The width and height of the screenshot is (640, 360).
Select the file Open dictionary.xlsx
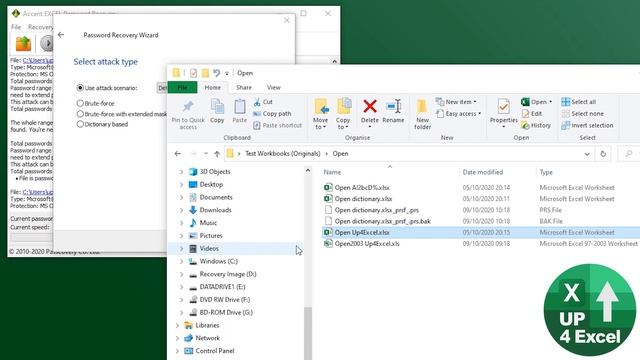pos(363,199)
